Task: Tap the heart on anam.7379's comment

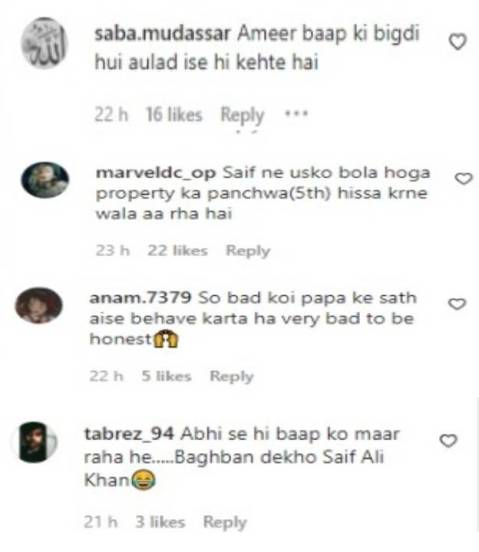Action: (x=457, y=304)
